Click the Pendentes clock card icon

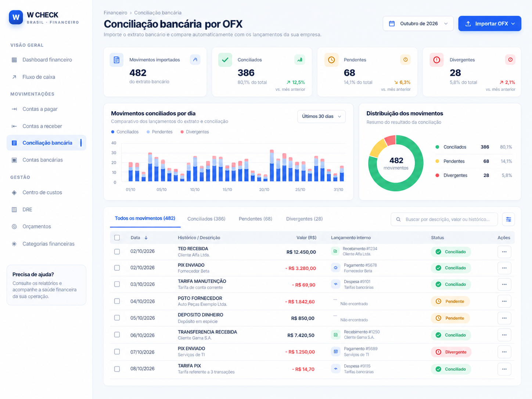click(331, 60)
